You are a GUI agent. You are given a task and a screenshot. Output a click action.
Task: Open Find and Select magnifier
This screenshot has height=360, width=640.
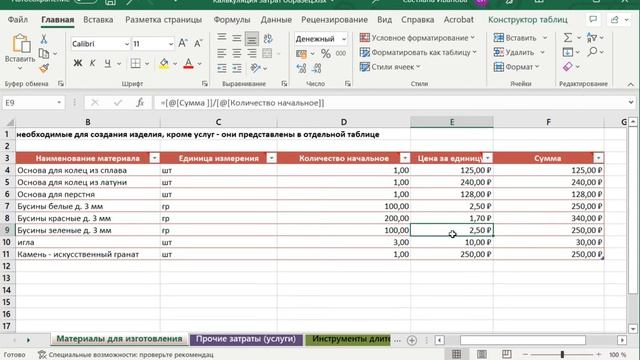pos(593,52)
